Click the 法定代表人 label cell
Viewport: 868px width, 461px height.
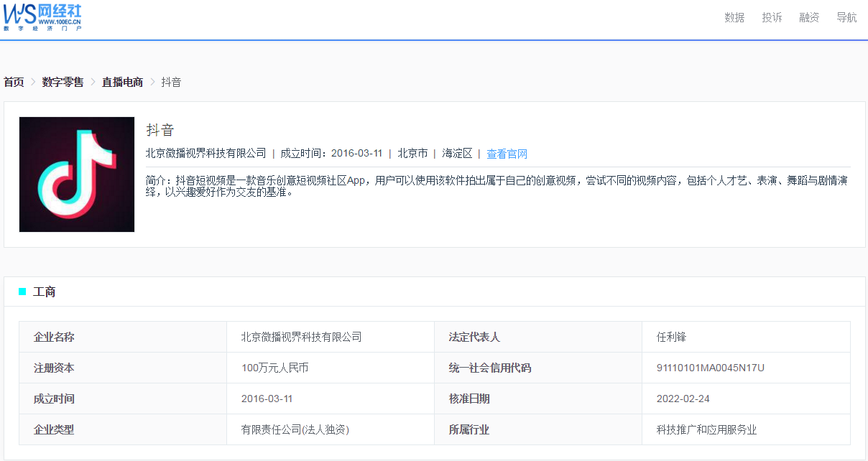pyautogui.click(x=538, y=337)
